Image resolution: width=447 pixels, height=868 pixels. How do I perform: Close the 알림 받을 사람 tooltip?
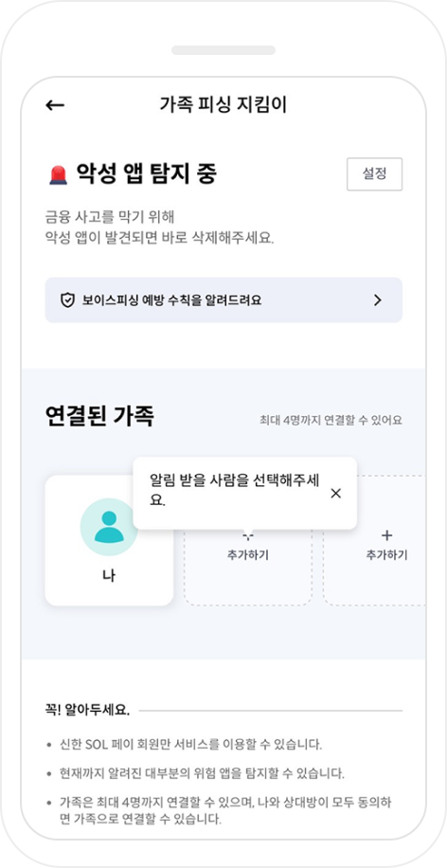point(336,494)
